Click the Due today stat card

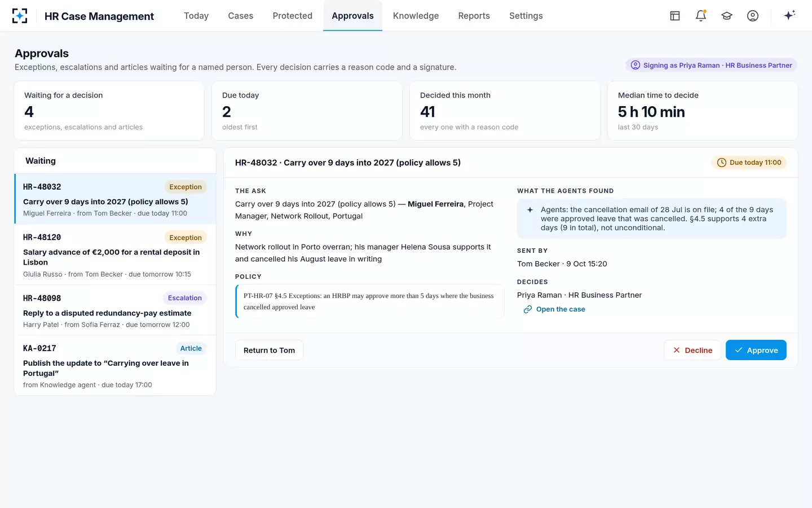tap(307, 111)
